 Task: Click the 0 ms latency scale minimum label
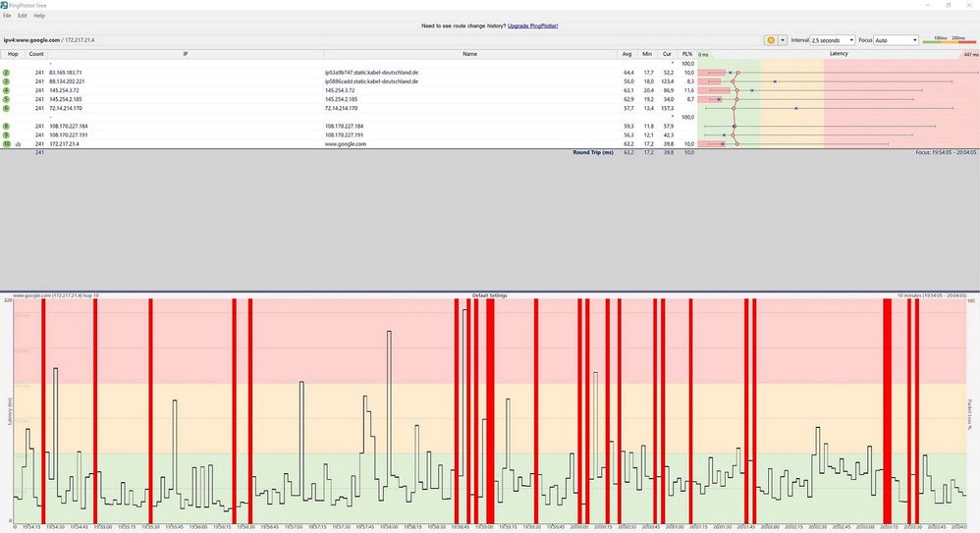coord(704,55)
